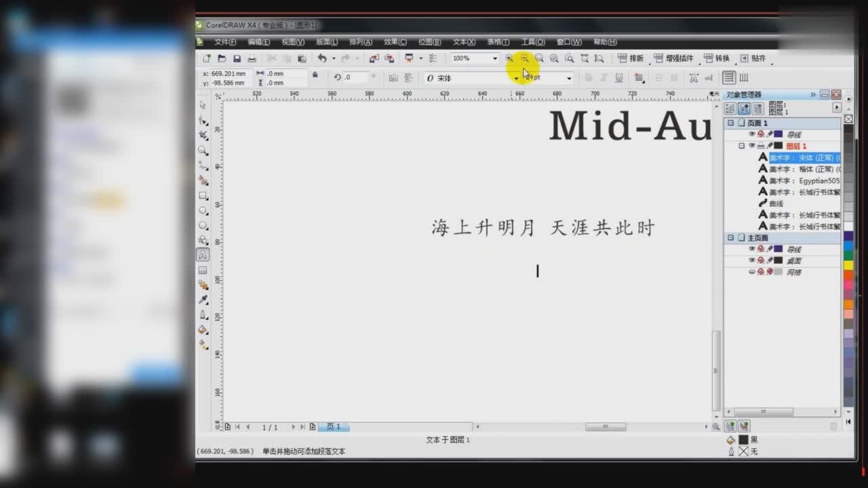Switch to the 页 1 page tab

point(333,427)
